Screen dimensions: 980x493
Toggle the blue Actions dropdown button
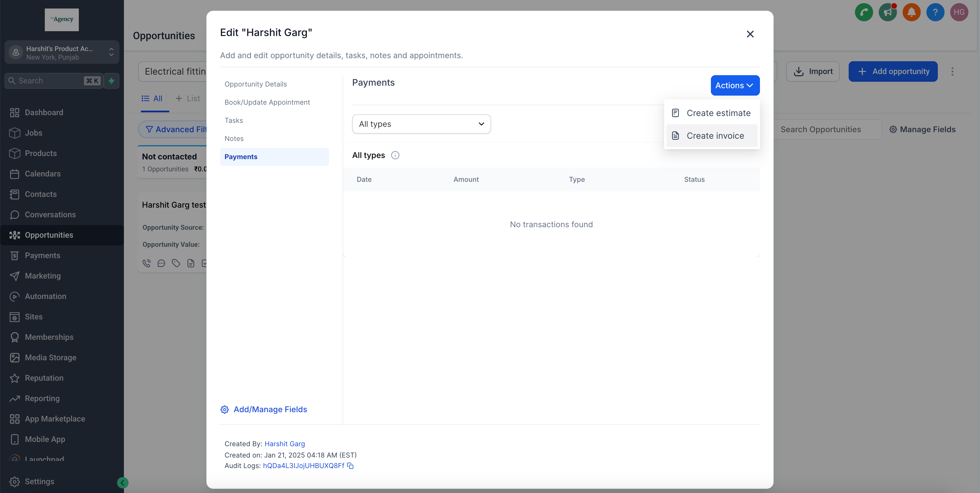(735, 85)
